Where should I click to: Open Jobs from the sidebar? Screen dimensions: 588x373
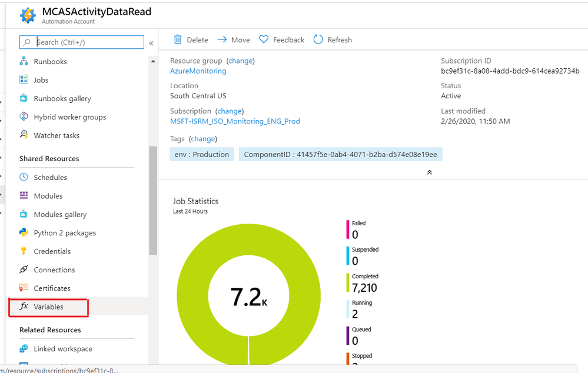[x=41, y=80]
